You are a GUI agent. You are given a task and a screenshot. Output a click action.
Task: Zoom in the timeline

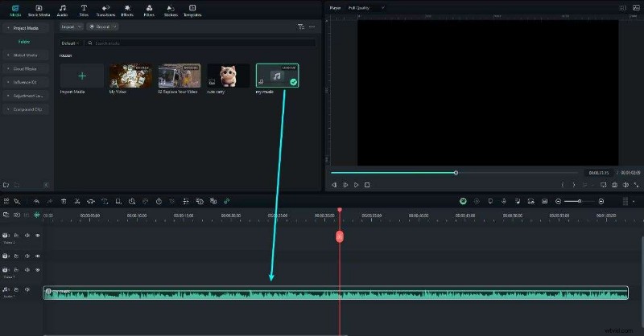click(x=601, y=202)
